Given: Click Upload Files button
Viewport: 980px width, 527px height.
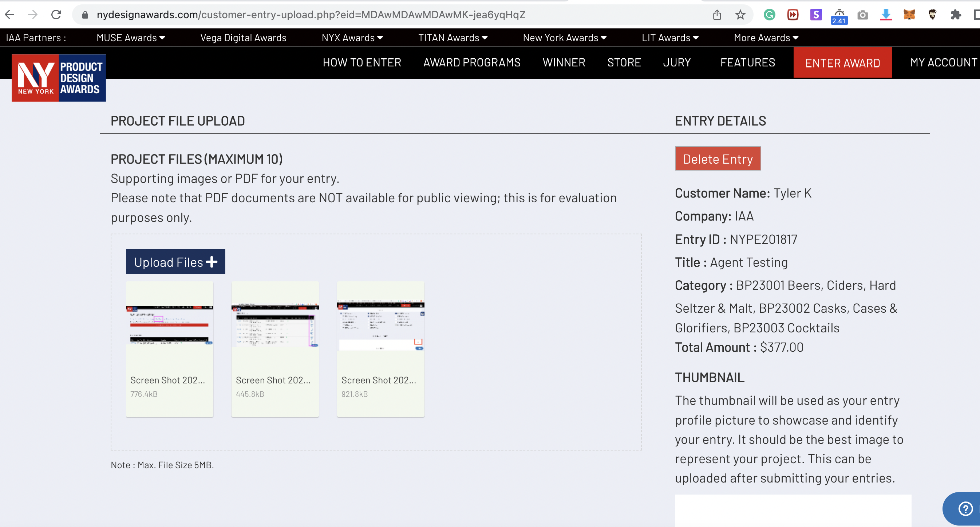Looking at the screenshot, I should (175, 262).
